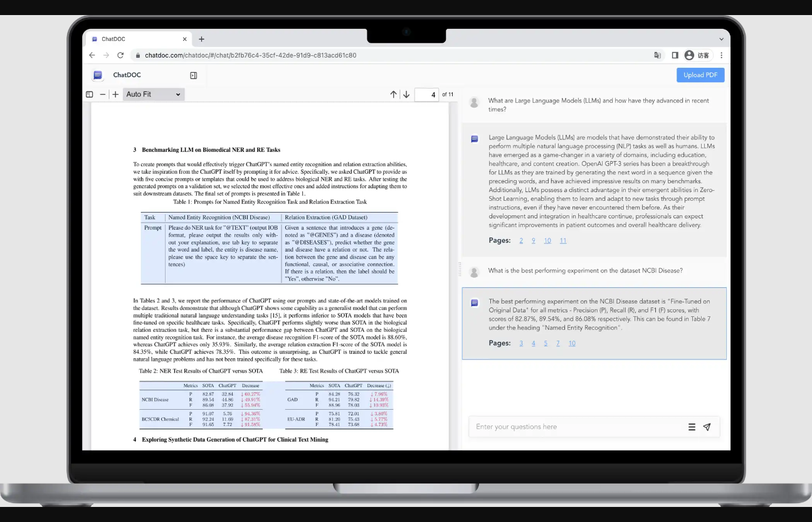
Task: Reload the page with the refresh icon
Action: [120, 55]
